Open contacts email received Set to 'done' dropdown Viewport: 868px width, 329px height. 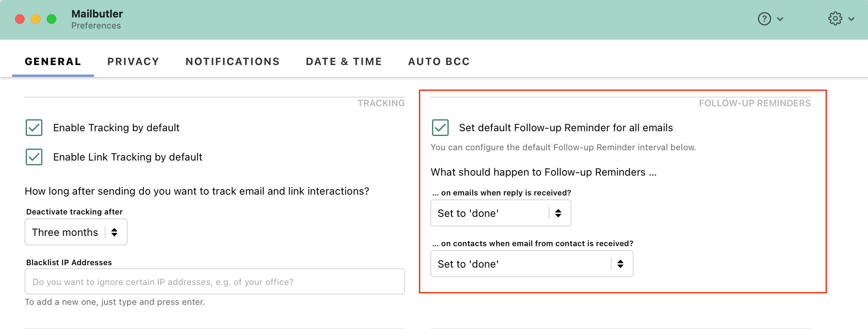532,264
